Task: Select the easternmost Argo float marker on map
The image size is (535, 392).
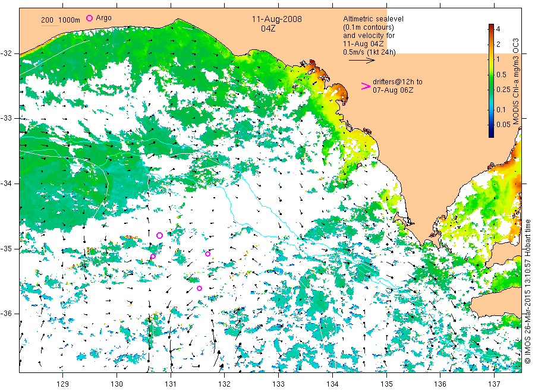Action: 207,254
